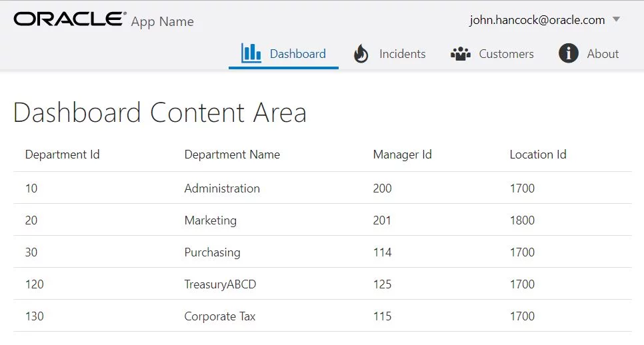Open the About tab label
644x345 pixels.
pos(603,54)
